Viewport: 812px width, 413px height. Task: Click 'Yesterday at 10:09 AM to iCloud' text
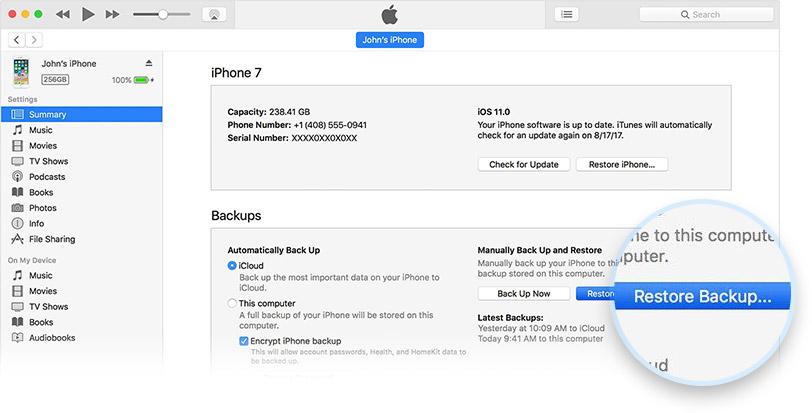point(541,328)
